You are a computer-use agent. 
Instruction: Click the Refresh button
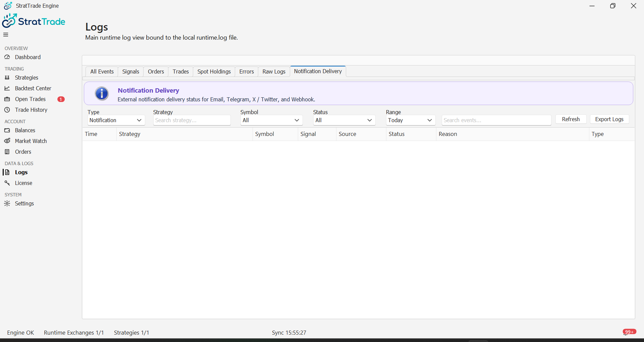point(571,119)
